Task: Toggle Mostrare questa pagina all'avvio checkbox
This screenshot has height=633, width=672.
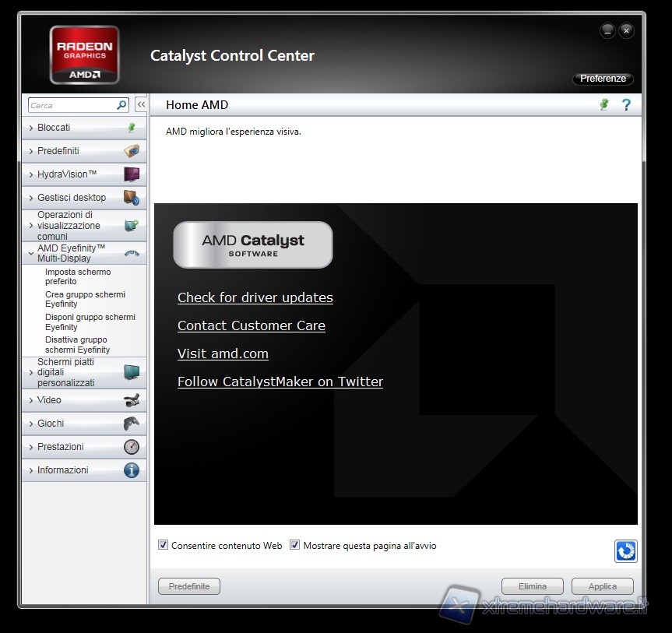Action: click(295, 546)
